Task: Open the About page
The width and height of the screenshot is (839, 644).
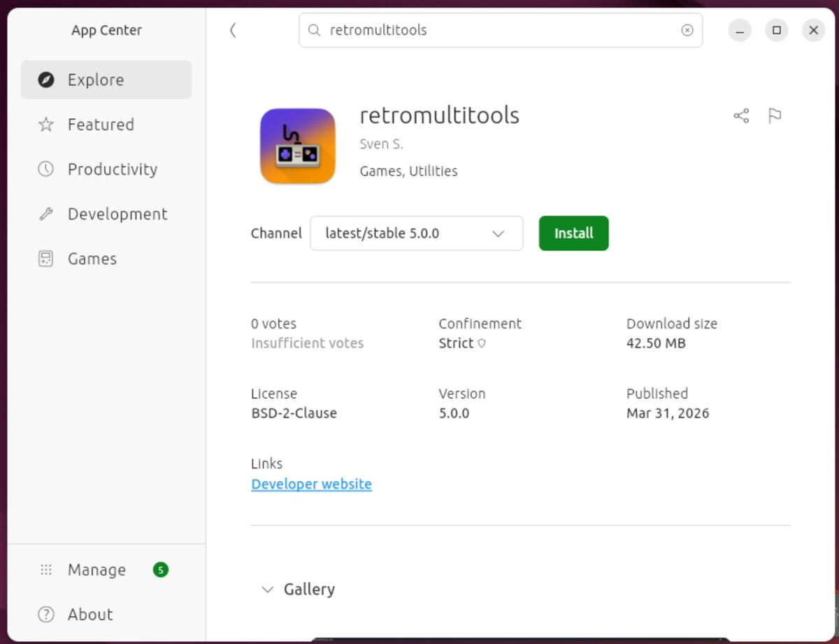Action: (x=106, y=615)
